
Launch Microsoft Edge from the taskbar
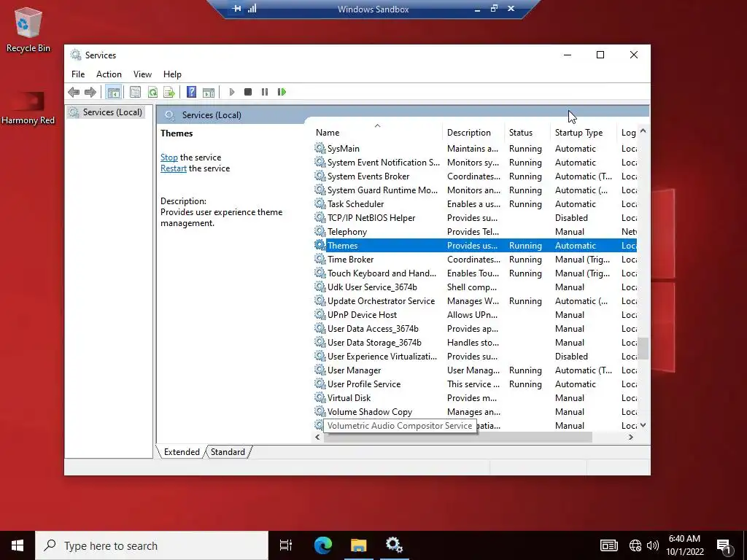[322, 545]
